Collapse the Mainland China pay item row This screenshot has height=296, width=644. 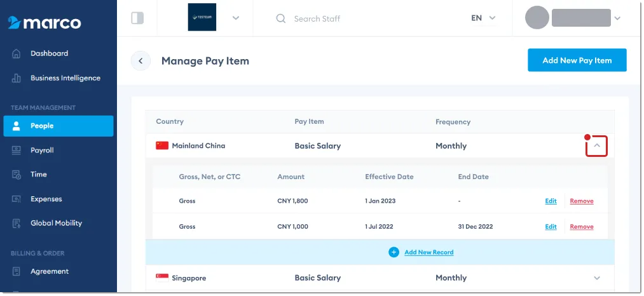point(597,145)
